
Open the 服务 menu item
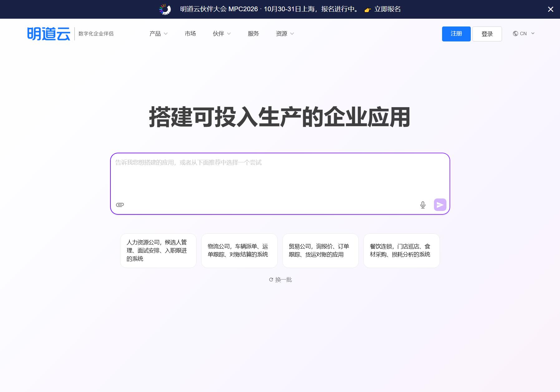(253, 34)
